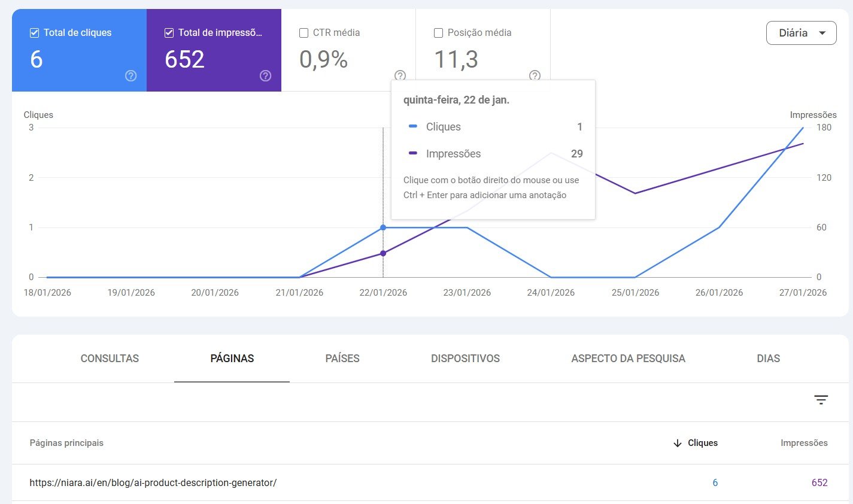
Task: Click the niara.ai product description generator URL
Action: pyautogui.click(x=153, y=482)
